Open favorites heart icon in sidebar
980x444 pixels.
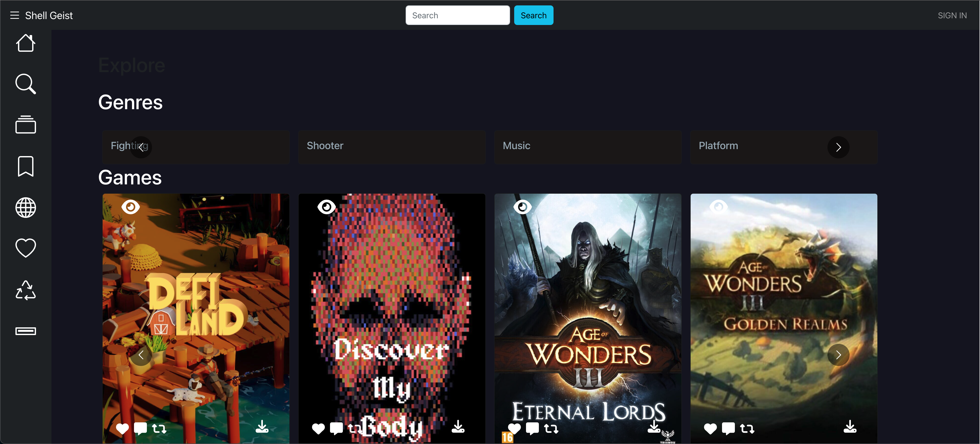pyautogui.click(x=25, y=248)
